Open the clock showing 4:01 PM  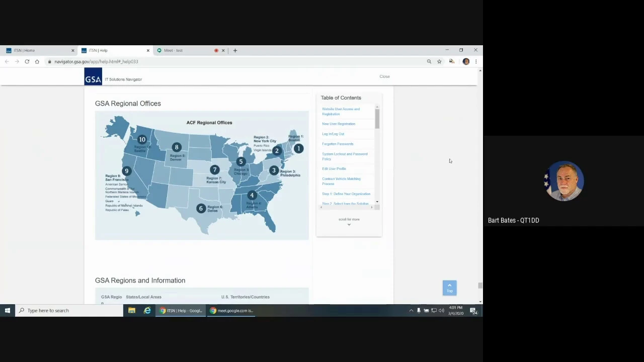456,310
